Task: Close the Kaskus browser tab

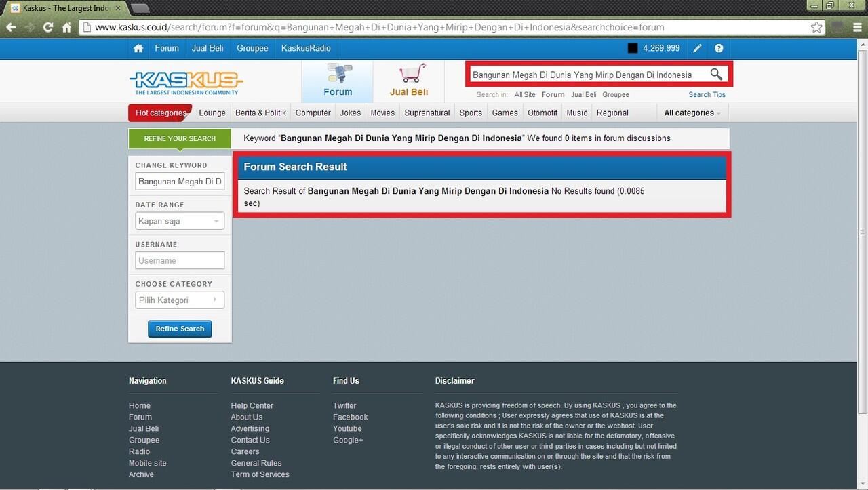Action: tap(118, 8)
